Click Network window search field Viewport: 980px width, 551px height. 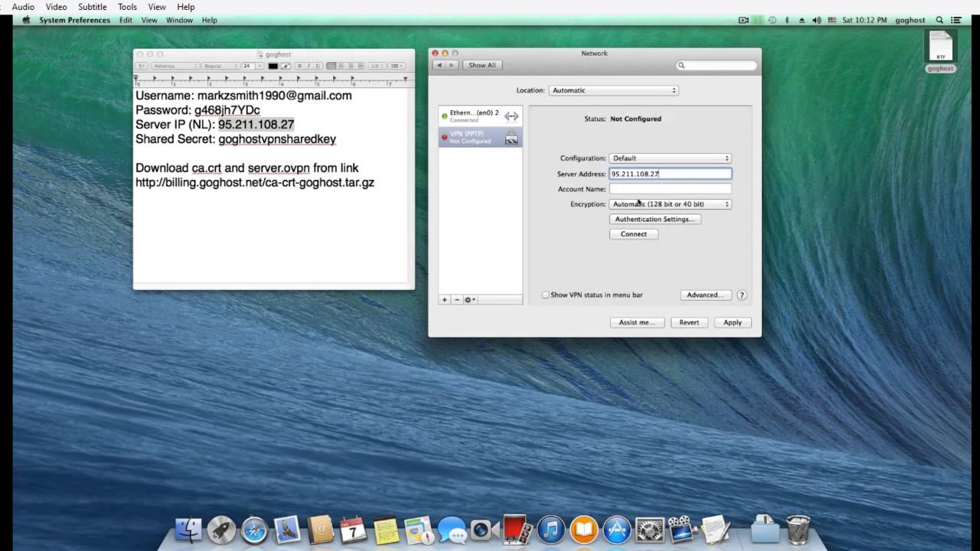coord(717,65)
